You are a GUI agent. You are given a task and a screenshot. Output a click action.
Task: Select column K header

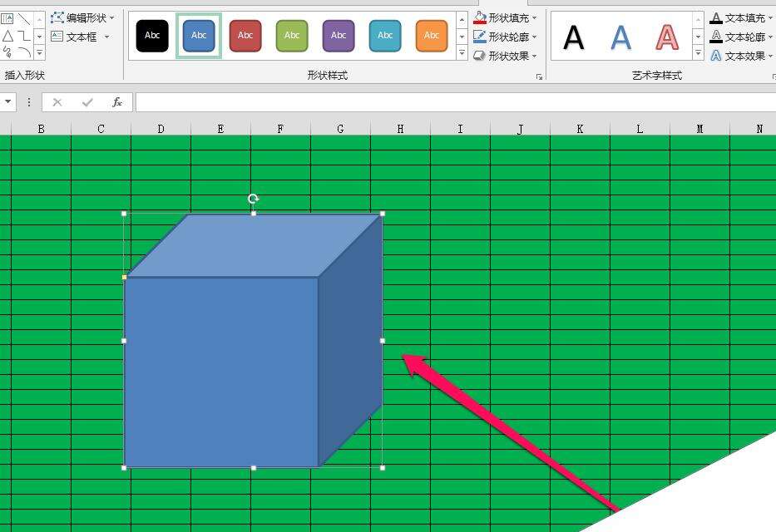580,129
